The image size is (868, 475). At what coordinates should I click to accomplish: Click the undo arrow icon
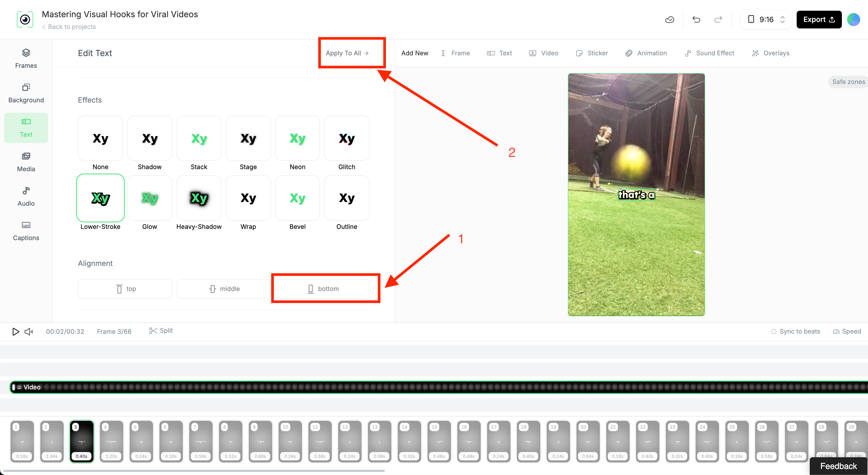click(x=696, y=20)
